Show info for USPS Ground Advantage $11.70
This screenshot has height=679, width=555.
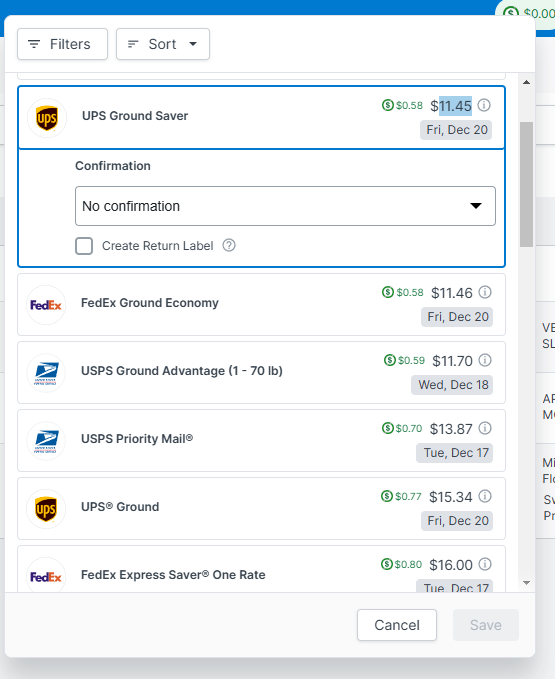point(485,360)
